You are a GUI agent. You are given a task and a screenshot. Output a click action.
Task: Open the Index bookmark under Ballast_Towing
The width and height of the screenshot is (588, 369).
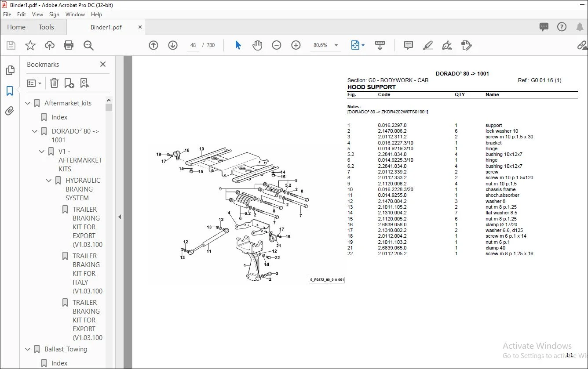(x=59, y=363)
